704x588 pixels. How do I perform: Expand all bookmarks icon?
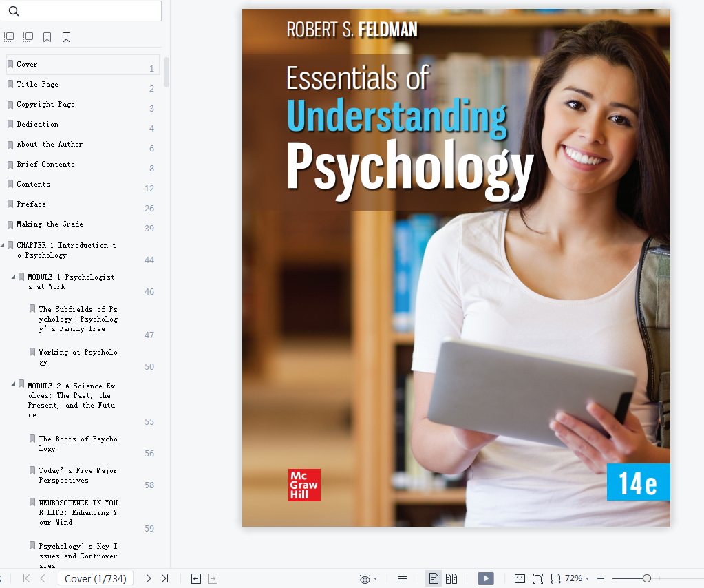tap(9, 37)
